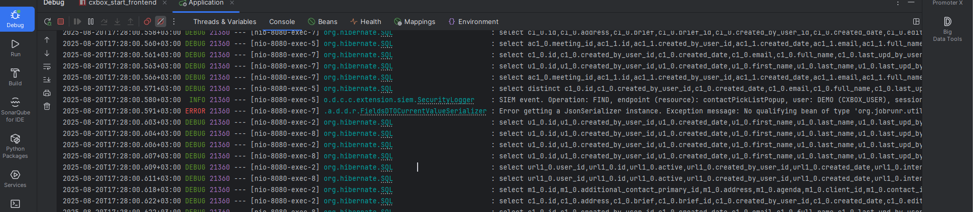Open Big Data Tools panel
This screenshot has width=980, height=212.
[947, 29]
